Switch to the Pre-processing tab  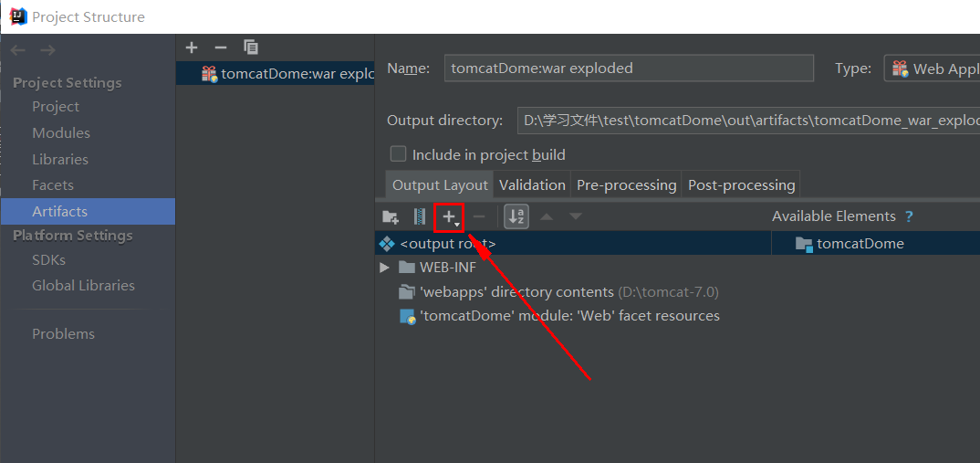[x=626, y=184]
